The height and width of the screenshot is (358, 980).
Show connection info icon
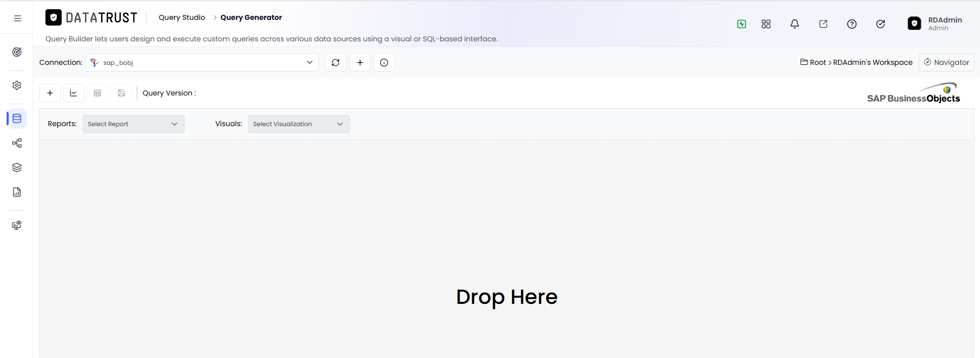384,62
